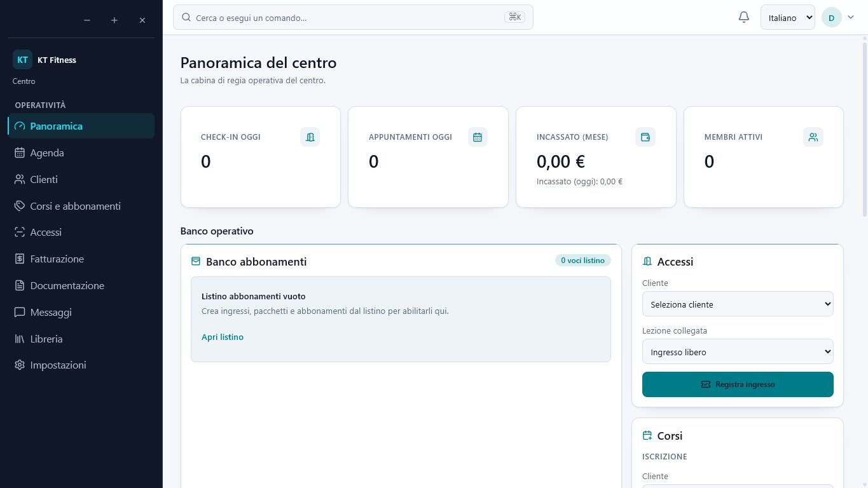Click the Agenda calendar icon
The image size is (868, 488).
pos(20,152)
